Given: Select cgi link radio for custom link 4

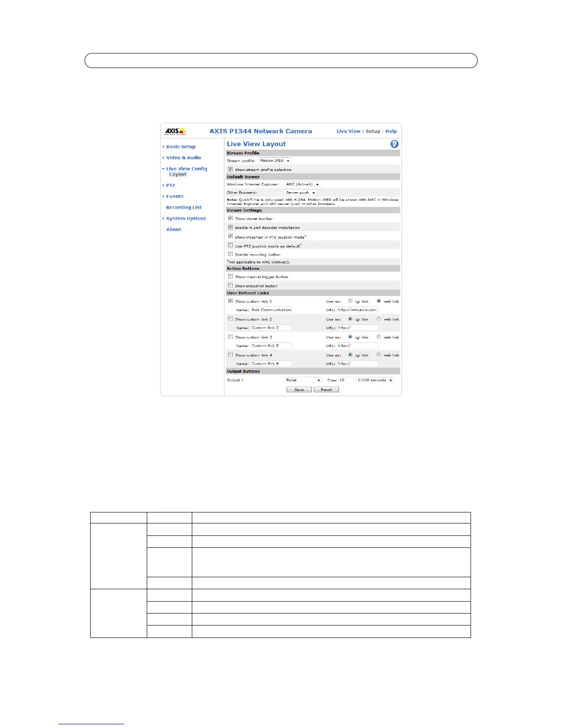Looking at the screenshot, I should (350, 355).
